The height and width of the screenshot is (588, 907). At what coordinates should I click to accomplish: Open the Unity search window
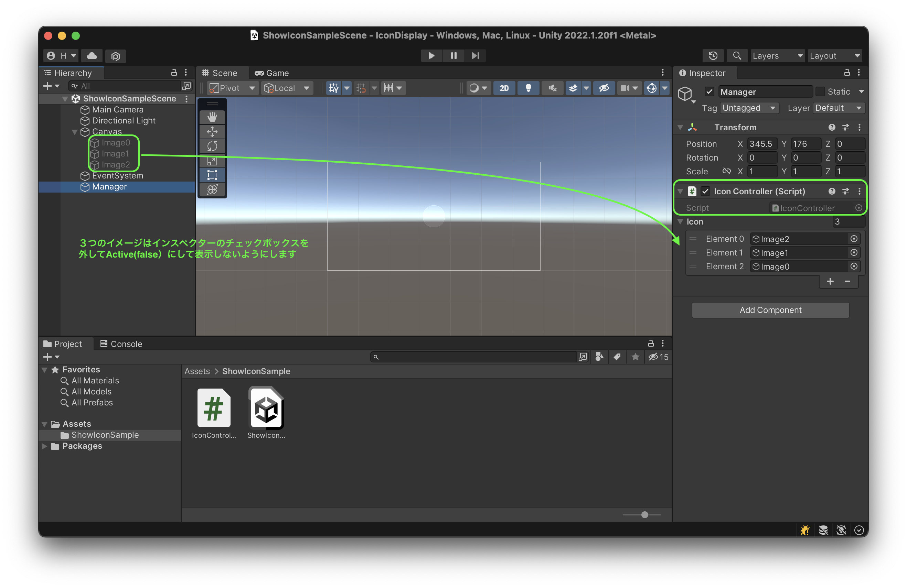pyautogui.click(x=737, y=56)
